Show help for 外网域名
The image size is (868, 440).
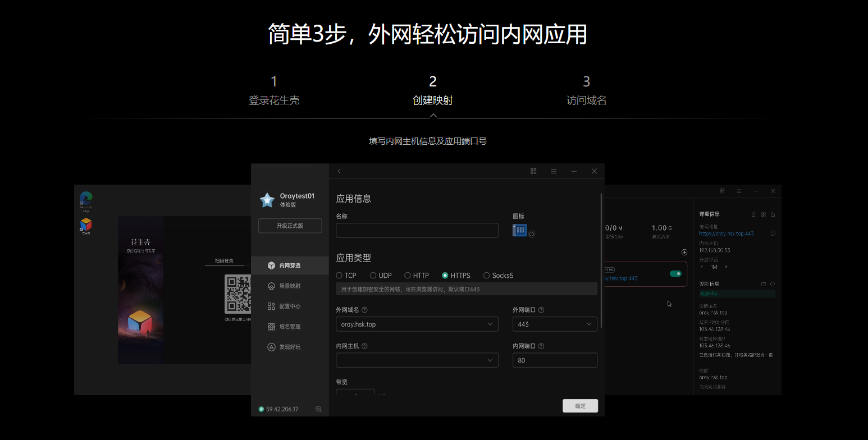[x=364, y=310]
